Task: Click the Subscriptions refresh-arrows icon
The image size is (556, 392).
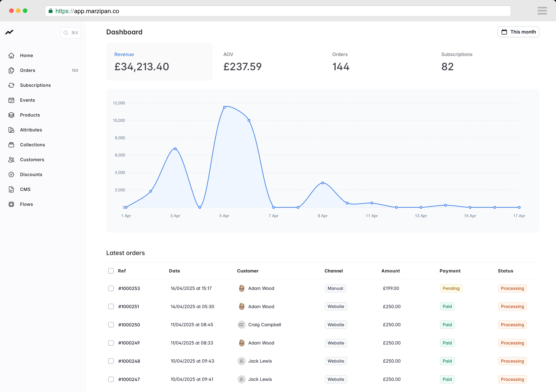Action: pos(11,85)
